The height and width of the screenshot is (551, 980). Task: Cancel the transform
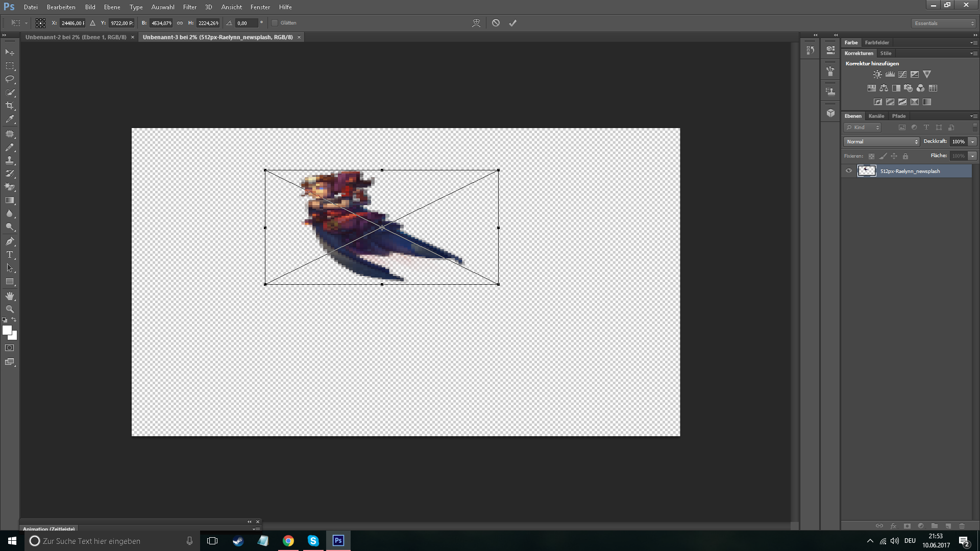[496, 23]
